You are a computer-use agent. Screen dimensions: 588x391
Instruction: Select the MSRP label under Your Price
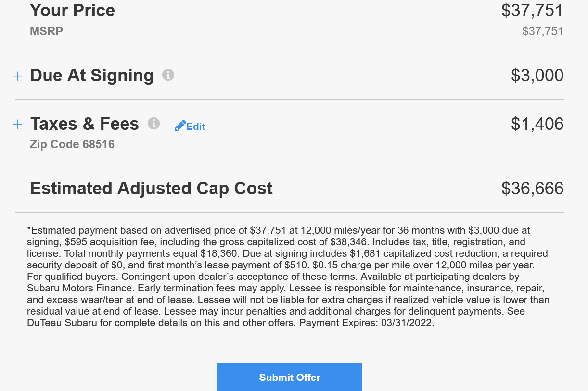click(47, 32)
